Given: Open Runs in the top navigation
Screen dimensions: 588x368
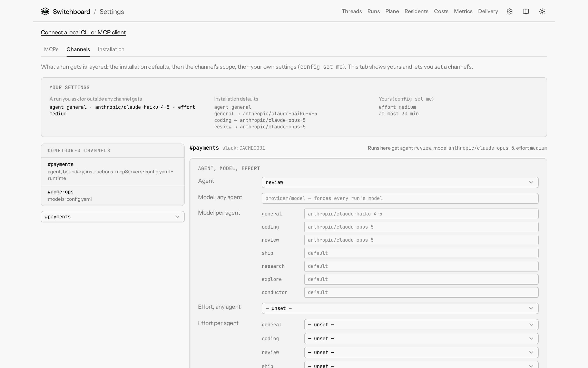Looking at the screenshot, I should pyautogui.click(x=373, y=11).
